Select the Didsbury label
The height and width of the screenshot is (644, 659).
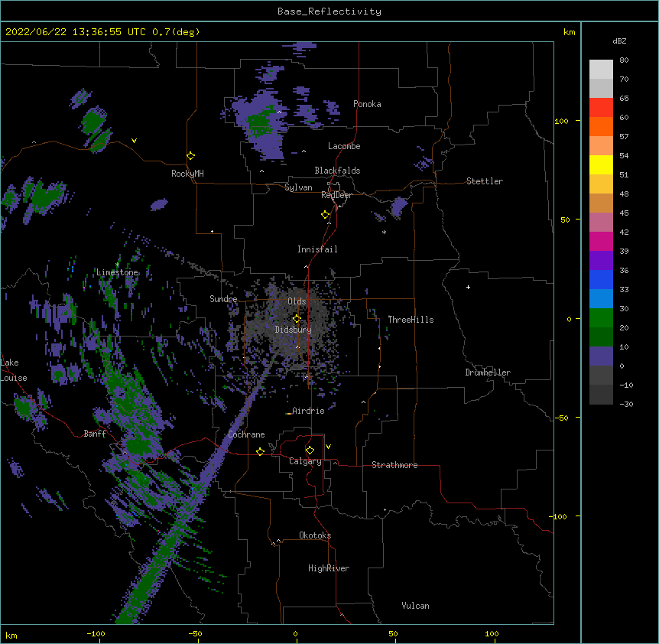[x=293, y=330]
